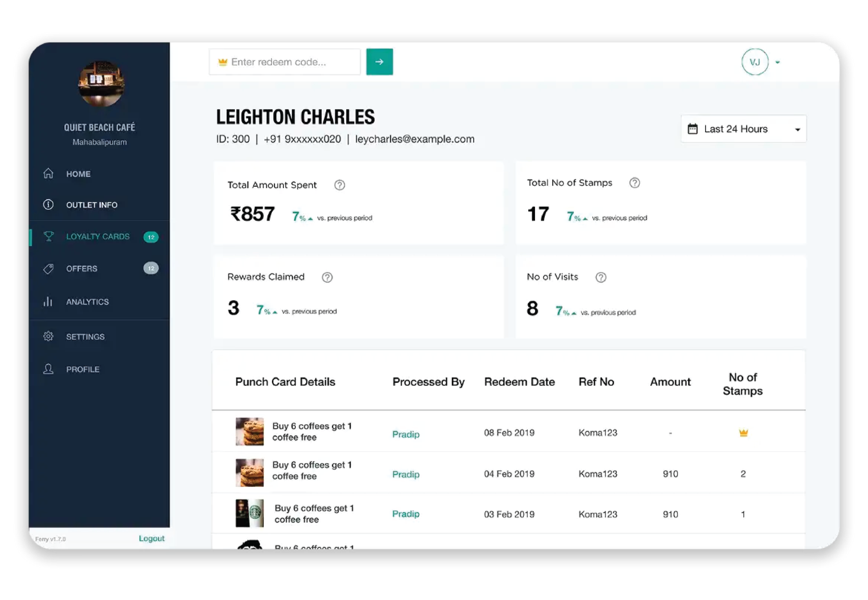Click the crown stamp icon in first row
868x600 pixels.
[743, 433]
